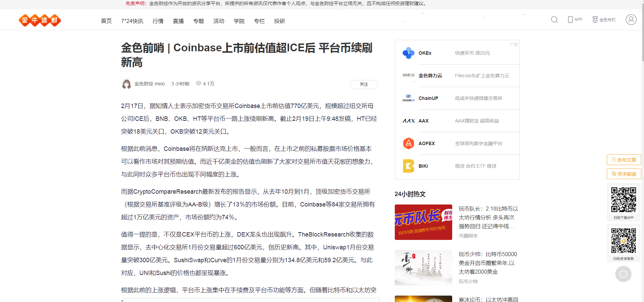Click the article title 金色前哨
The width and height of the screenshot is (644, 302).
(247, 55)
